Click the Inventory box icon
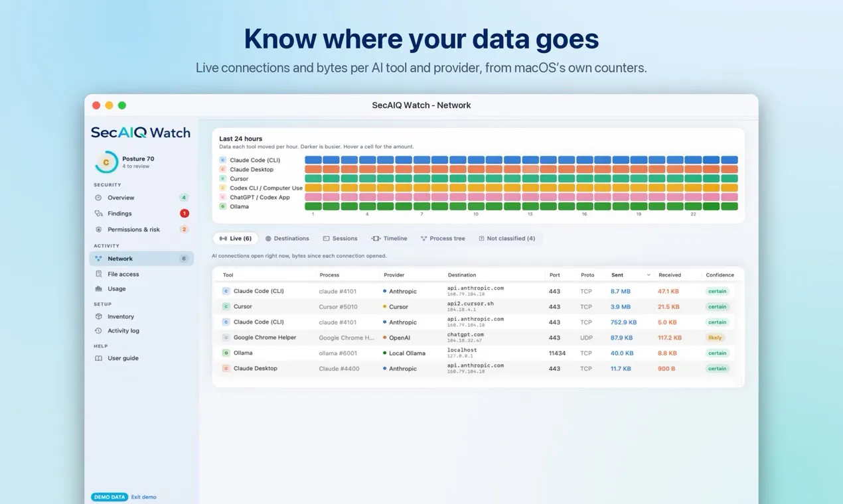 pyautogui.click(x=98, y=316)
